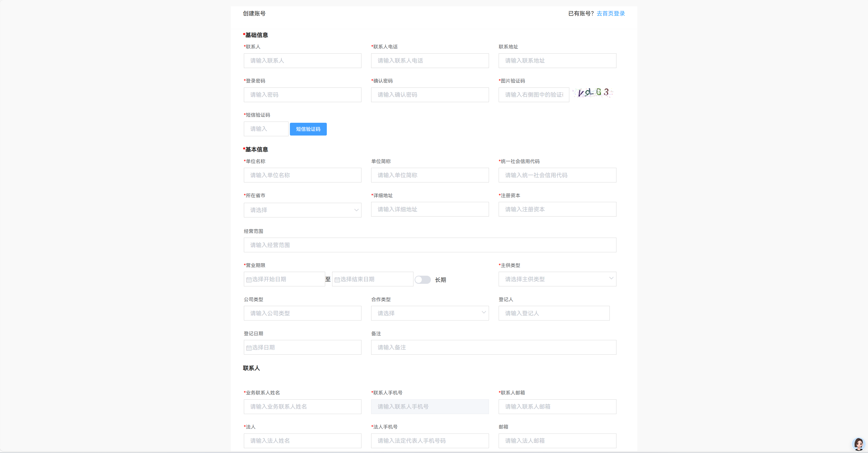Focus the 登记人 input field
Viewport: 868px width, 453px height.
click(x=554, y=313)
